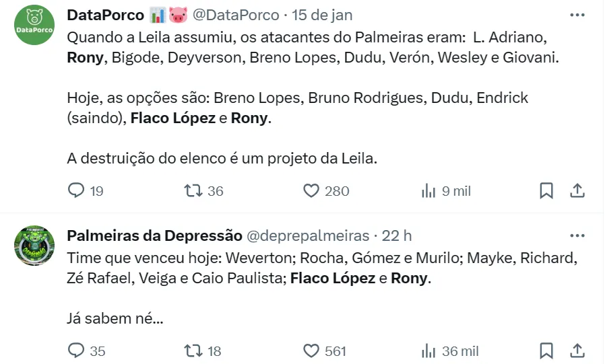Viewport: 605px width, 364px height.
Task: Like the DataPorco tweet
Action: 311,191
